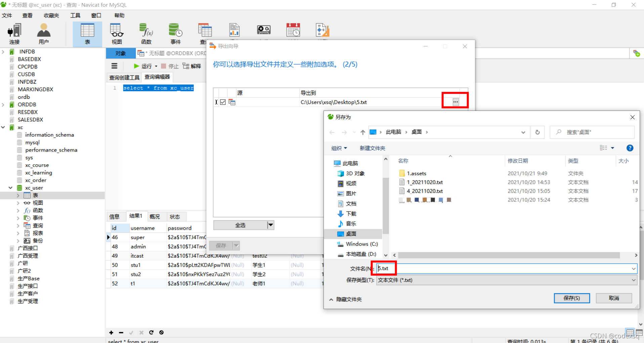Open the 工具 menu
The width and height of the screenshot is (644, 343).
click(x=75, y=15)
